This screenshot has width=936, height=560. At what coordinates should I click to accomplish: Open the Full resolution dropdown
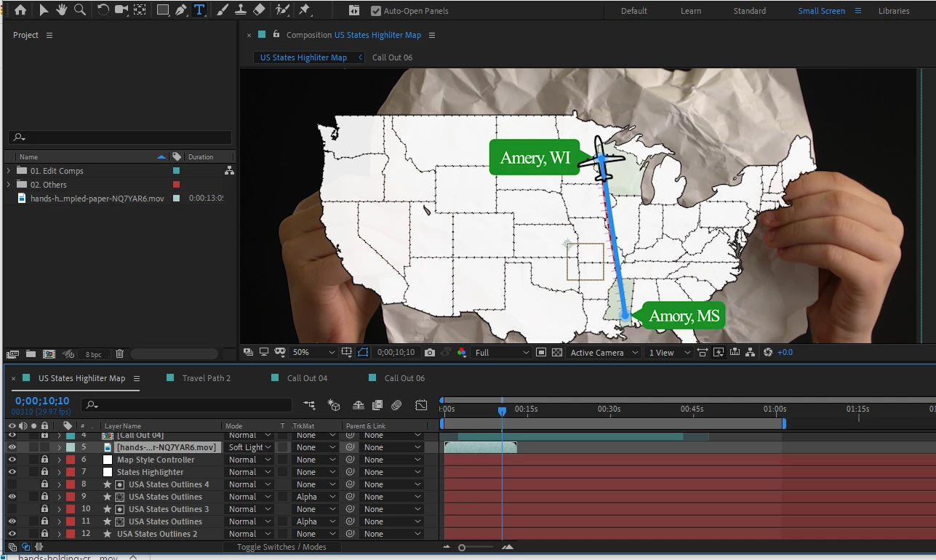pyautogui.click(x=502, y=352)
